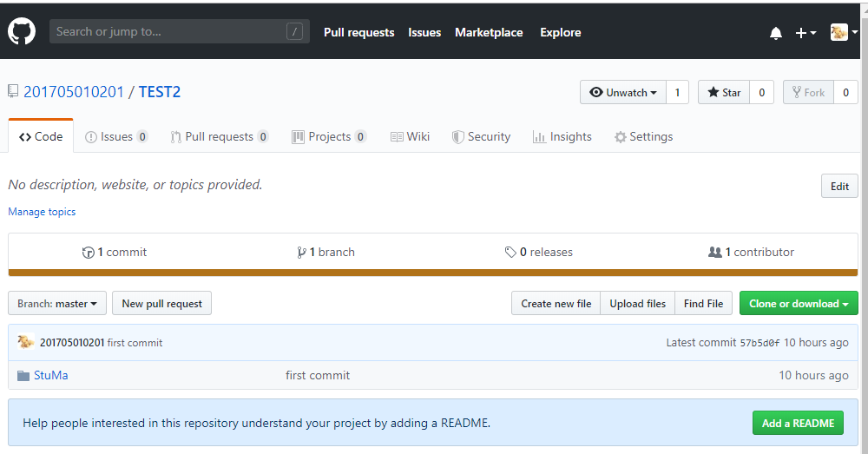Open the Unwatch notification dropdown
The image size is (868, 454).
tap(623, 93)
